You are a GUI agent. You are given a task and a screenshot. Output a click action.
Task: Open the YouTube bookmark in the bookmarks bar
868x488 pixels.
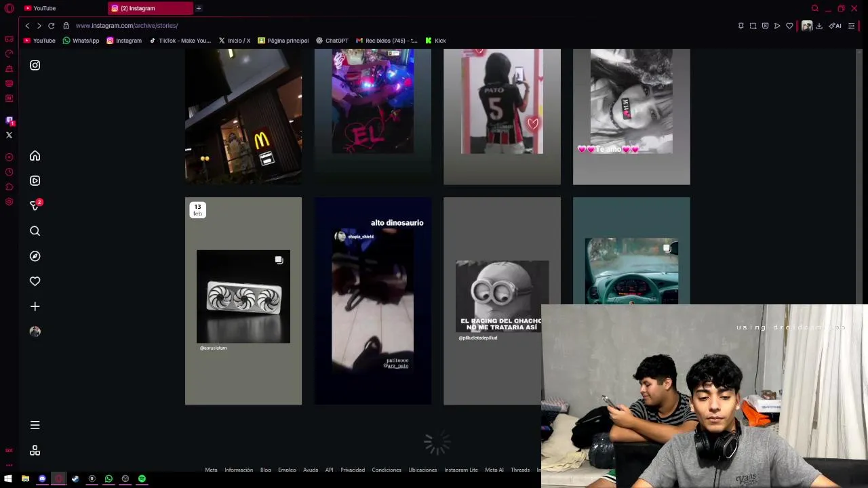click(39, 41)
